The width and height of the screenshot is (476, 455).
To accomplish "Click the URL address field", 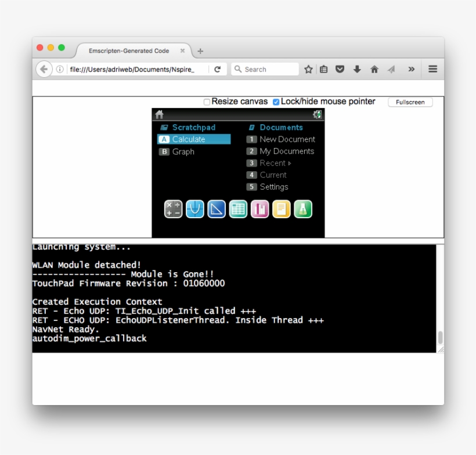I will (138, 69).
